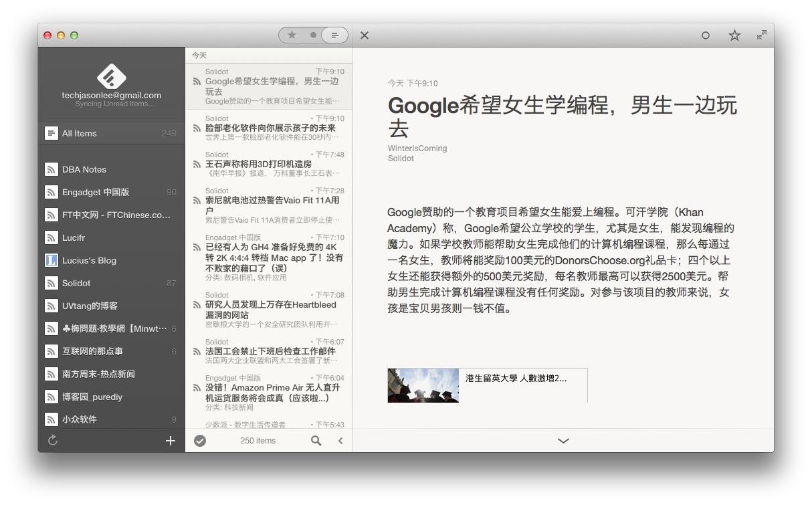Screen dimensions: 812x505
Task: Close the article with X button
Action: 365,35
